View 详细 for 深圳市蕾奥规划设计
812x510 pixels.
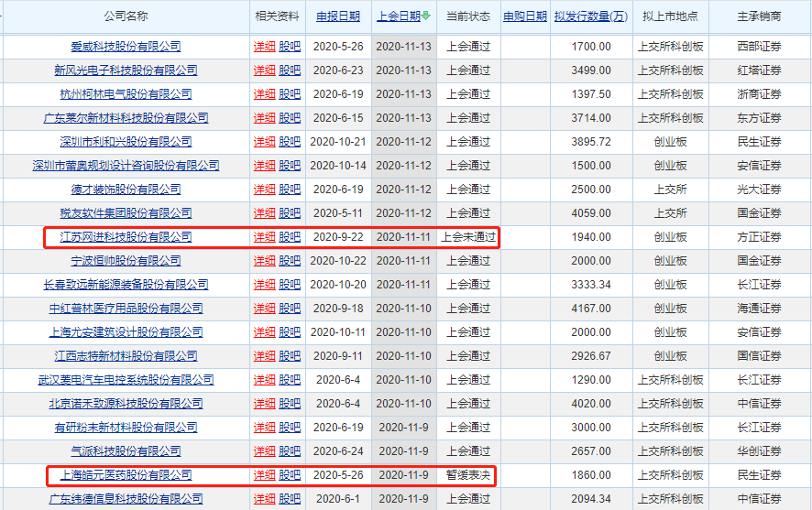(x=264, y=166)
